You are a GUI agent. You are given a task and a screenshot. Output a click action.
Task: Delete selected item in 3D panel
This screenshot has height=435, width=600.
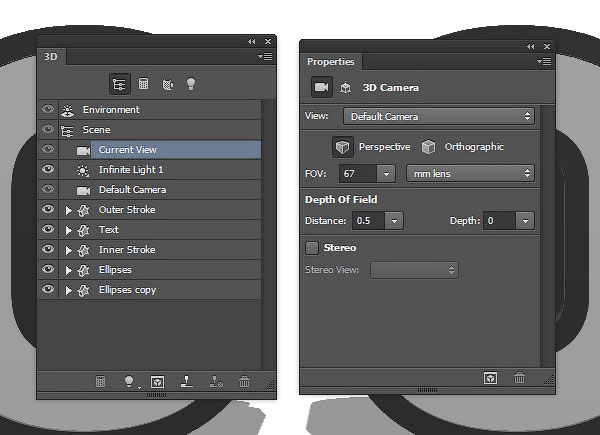click(x=245, y=381)
